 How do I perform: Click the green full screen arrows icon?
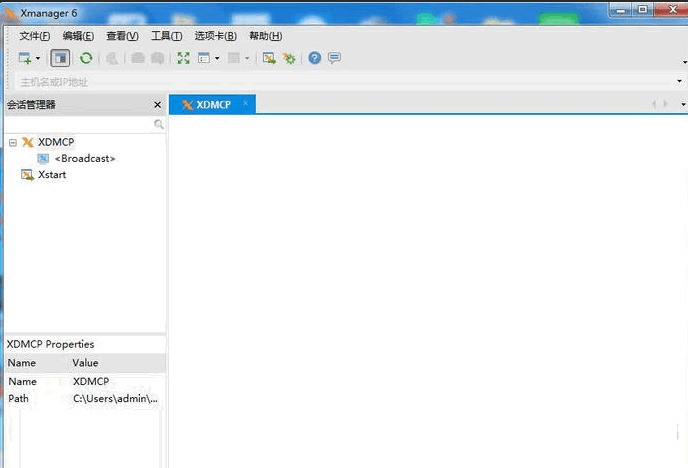point(183,58)
